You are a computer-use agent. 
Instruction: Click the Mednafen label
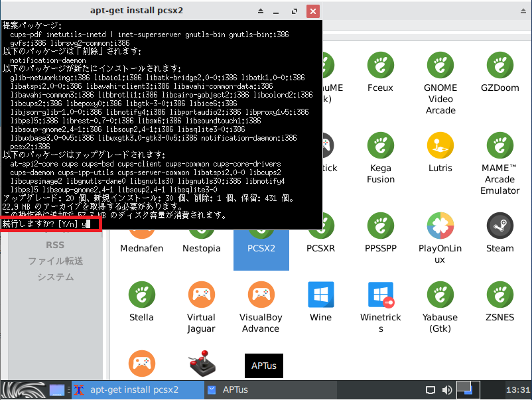point(141,249)
